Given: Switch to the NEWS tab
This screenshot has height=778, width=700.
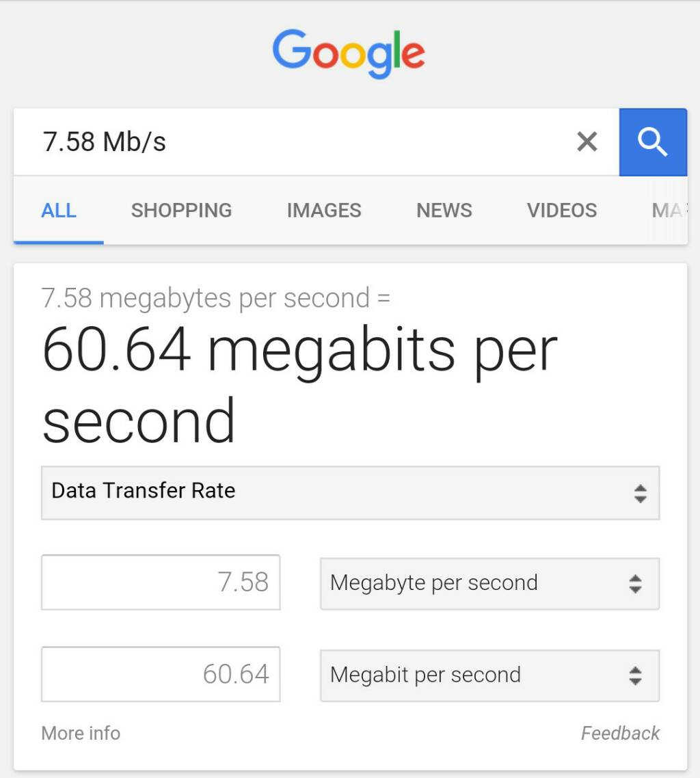Looking at the screenshot, I should pyautogui.click(x=444, y=211).
